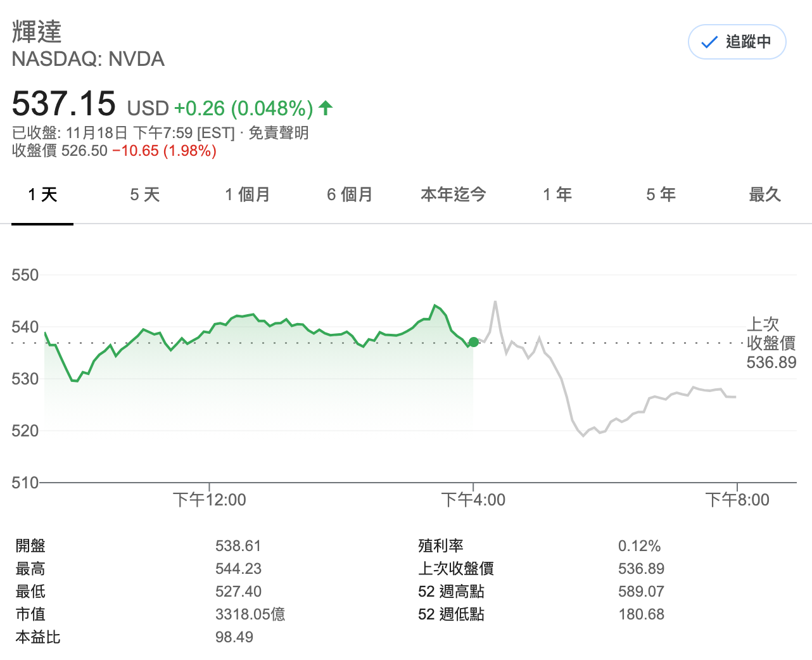Click the green up arrow beside price change

tap(326, 108)
